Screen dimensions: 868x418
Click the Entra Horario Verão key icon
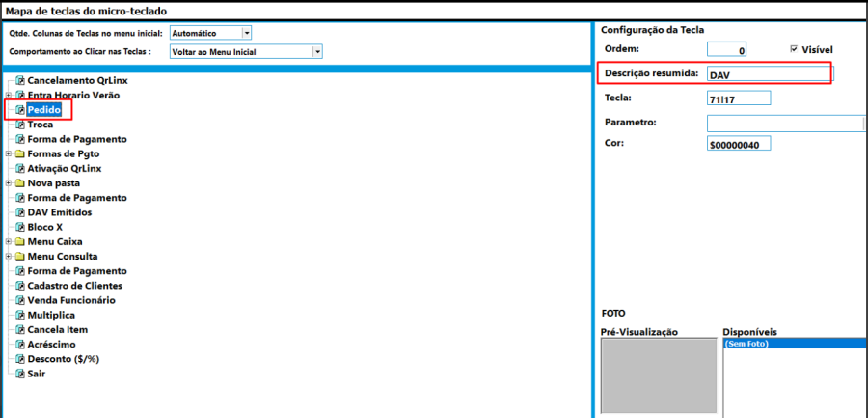(20, 96)
